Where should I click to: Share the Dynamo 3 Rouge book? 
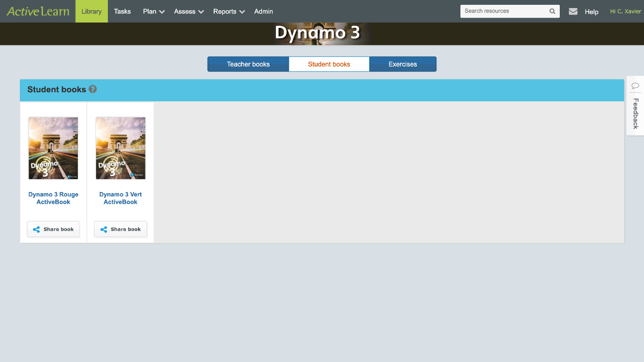click(x=53, y=229)
